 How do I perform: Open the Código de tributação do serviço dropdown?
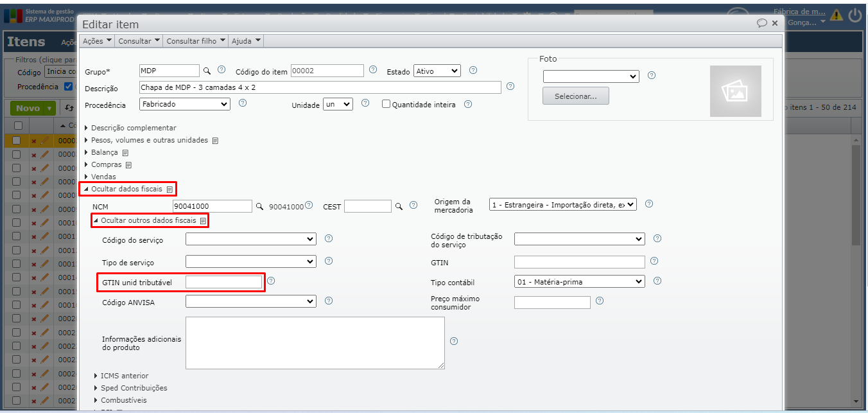[x=580, y=239]
